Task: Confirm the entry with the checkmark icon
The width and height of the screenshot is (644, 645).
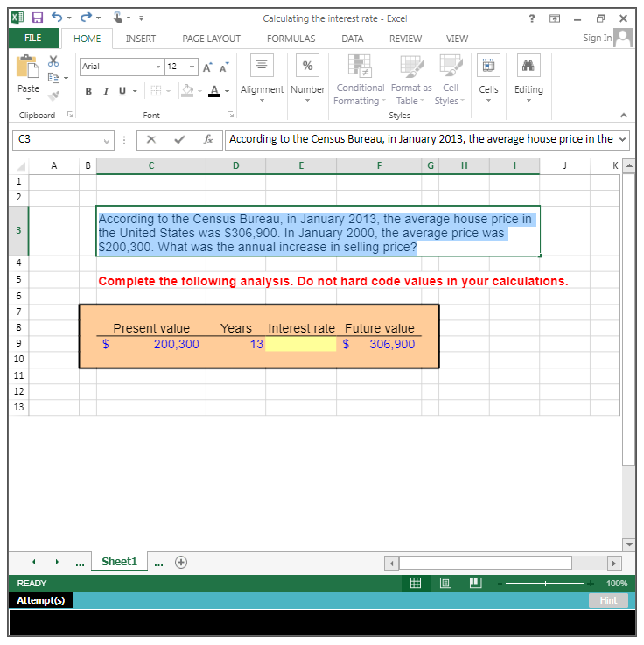Action: coord(179,139)
